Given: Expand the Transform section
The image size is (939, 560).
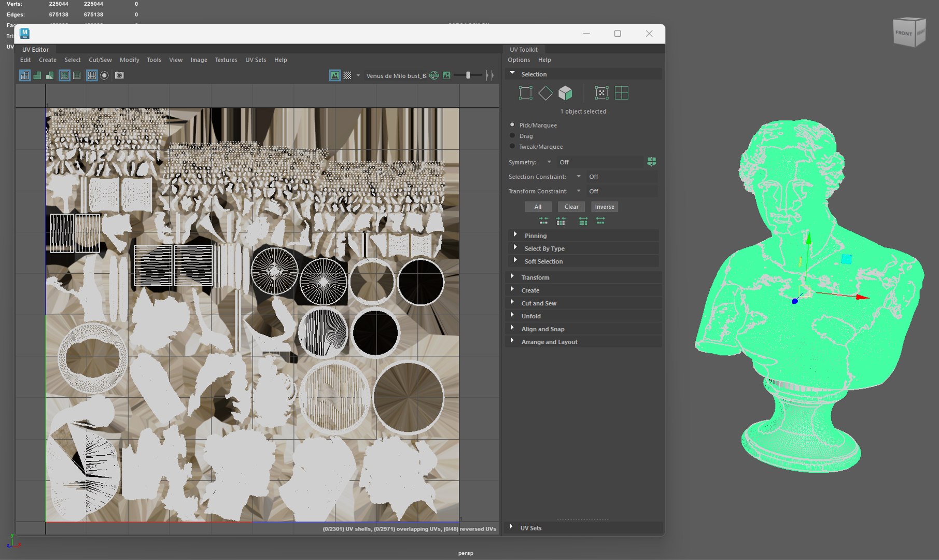Looking at the screenshot, I should (x=584, y=277).
